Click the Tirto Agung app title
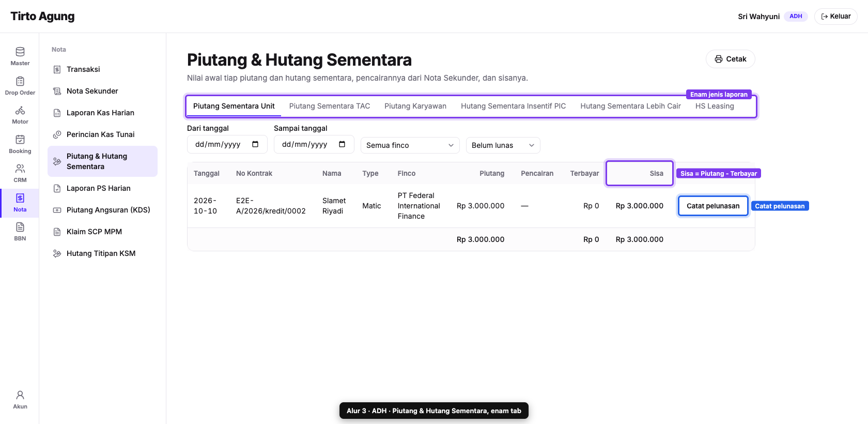 (x=42, y=16)
